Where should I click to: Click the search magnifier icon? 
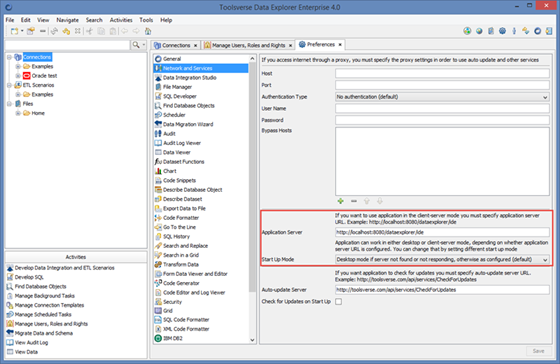click(x=136, y=45)
